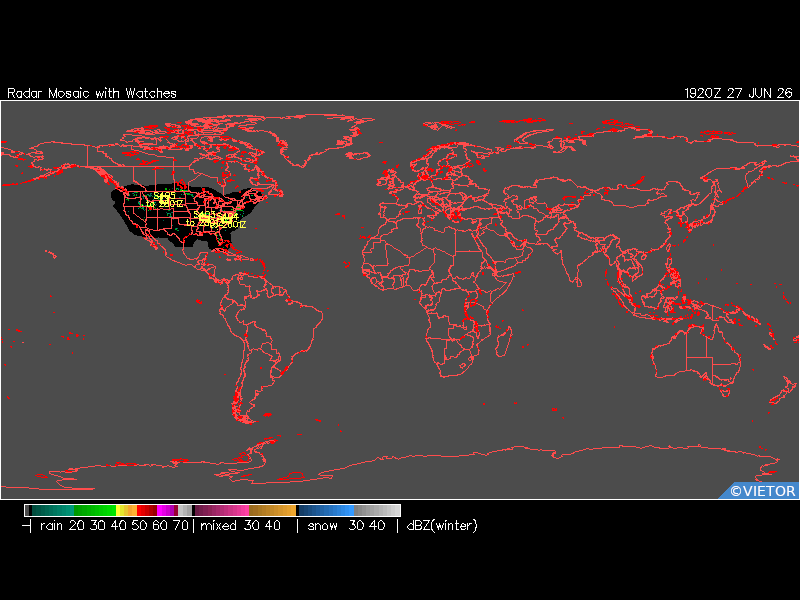
Task: Pick the bright magenta rain color band
Action: [x=166, y=510]
